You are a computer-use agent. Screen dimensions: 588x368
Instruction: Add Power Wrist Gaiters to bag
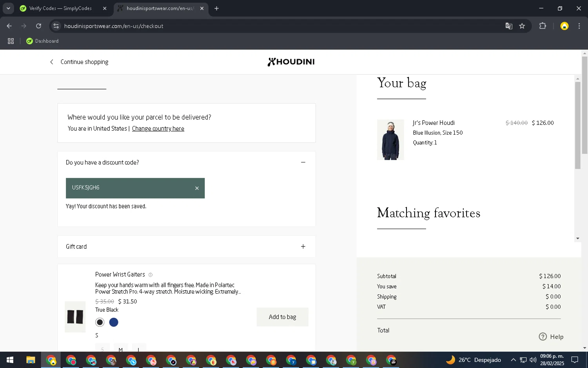pyautogui.click(x=282, y=317)
